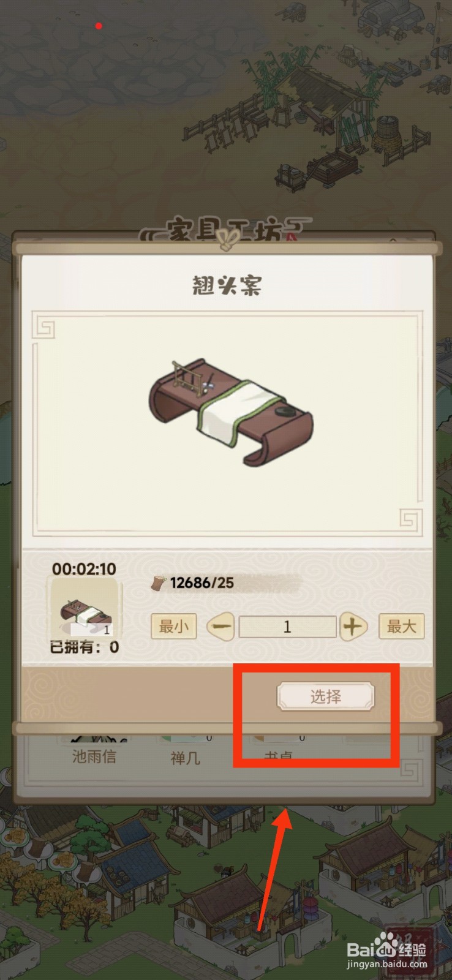Set quantity to maximum with 最大

[x=401, y=627]
